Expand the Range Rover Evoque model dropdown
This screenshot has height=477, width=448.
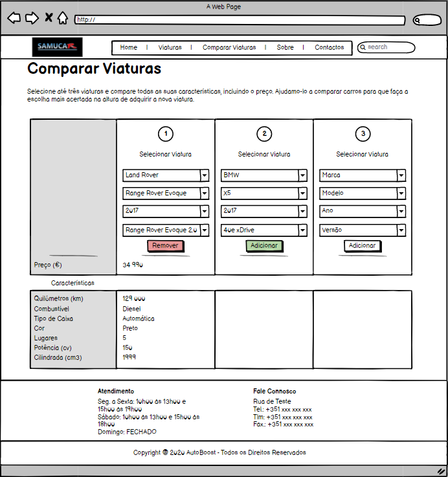(x=166, y=194)
